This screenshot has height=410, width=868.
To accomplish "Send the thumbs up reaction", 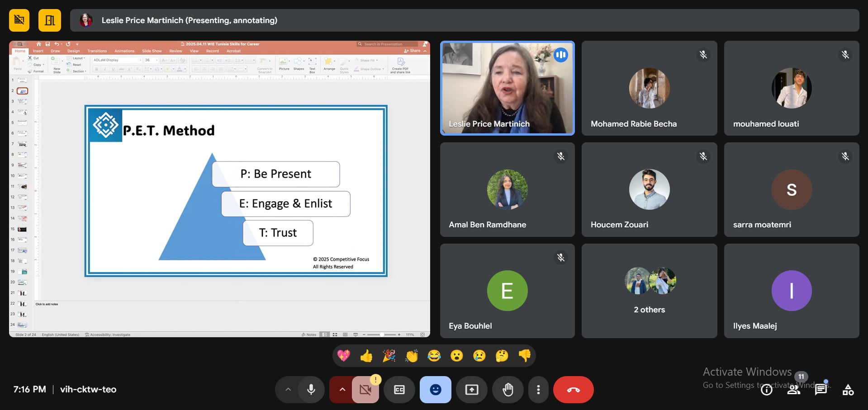I will (366, 356).
